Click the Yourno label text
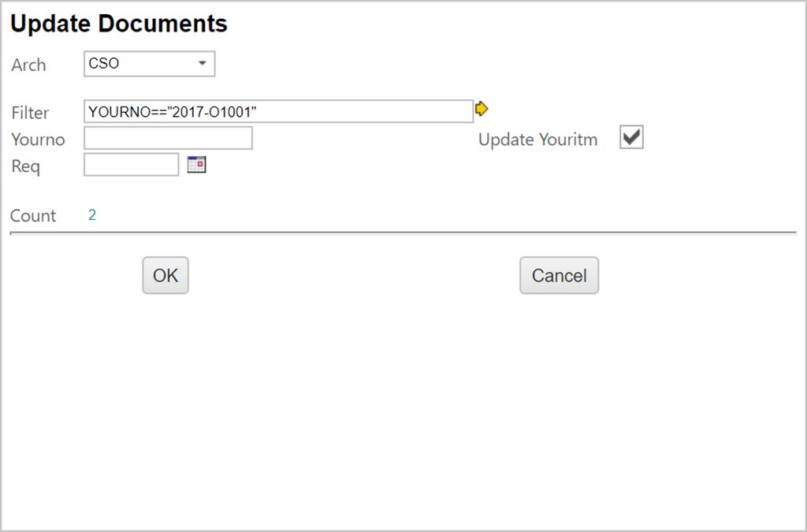The width and height of the screenshot is (807, 532). pos(38,140)
